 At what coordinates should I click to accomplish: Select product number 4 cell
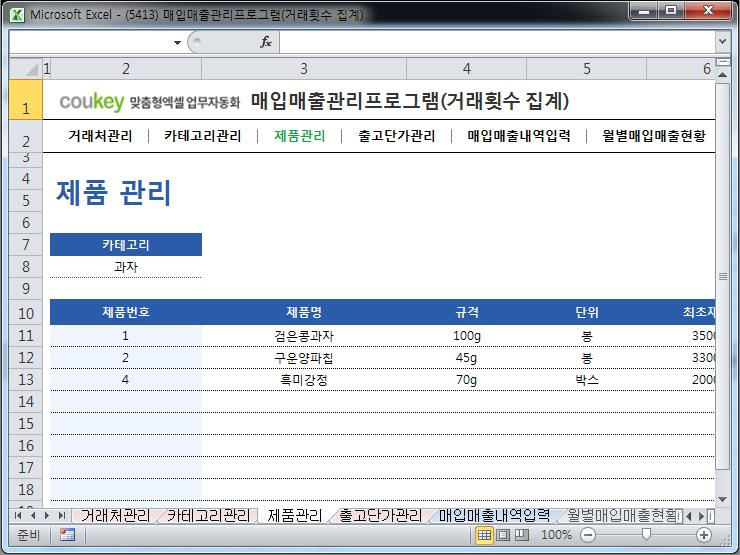pyautogui.click(x=126, y=380)
